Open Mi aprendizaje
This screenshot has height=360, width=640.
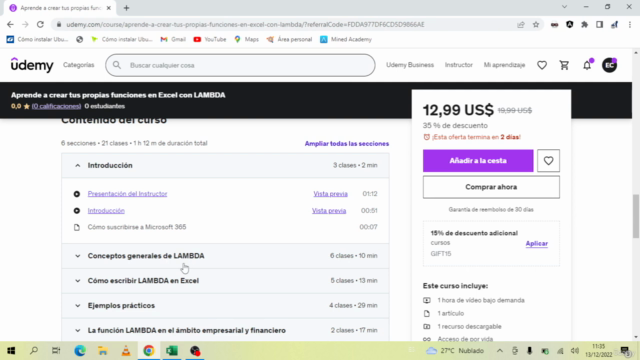[504, 65]
